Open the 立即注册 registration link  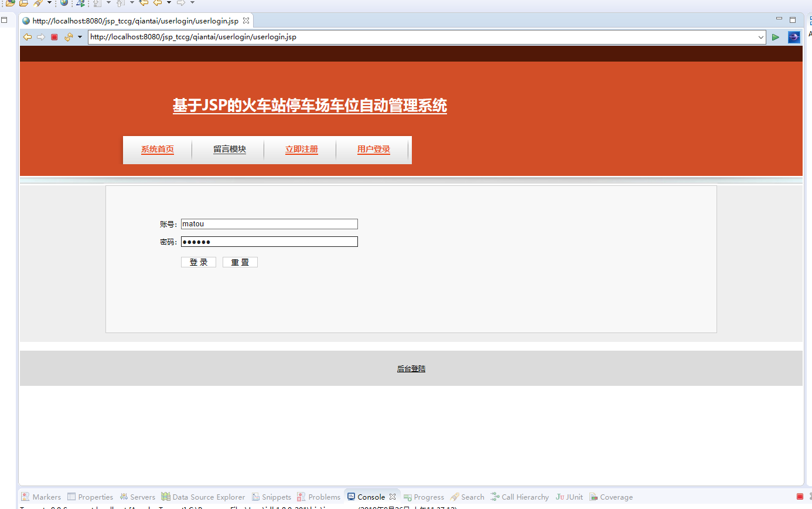pos(302,149)
